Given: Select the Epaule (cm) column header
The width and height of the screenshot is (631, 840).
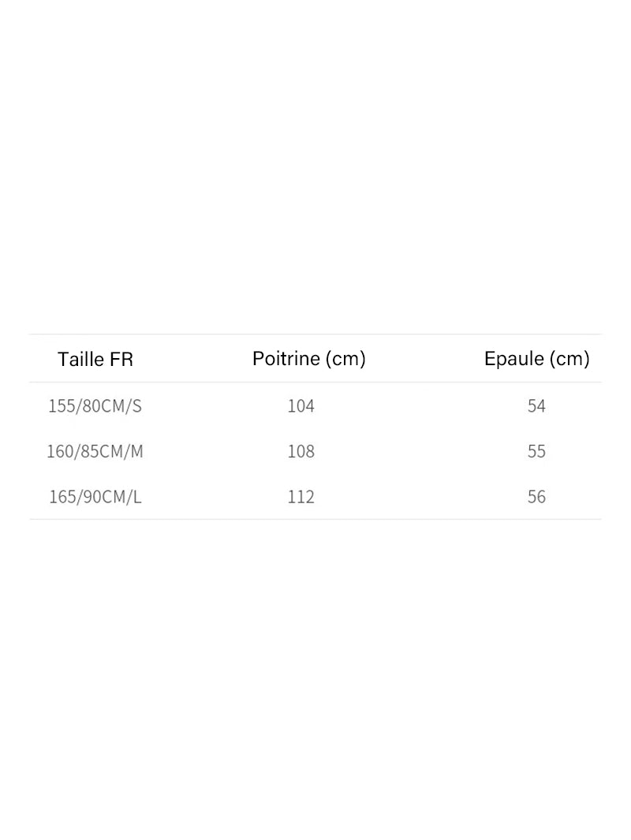Looking at the screenshot, I should (x=536, y=358).
